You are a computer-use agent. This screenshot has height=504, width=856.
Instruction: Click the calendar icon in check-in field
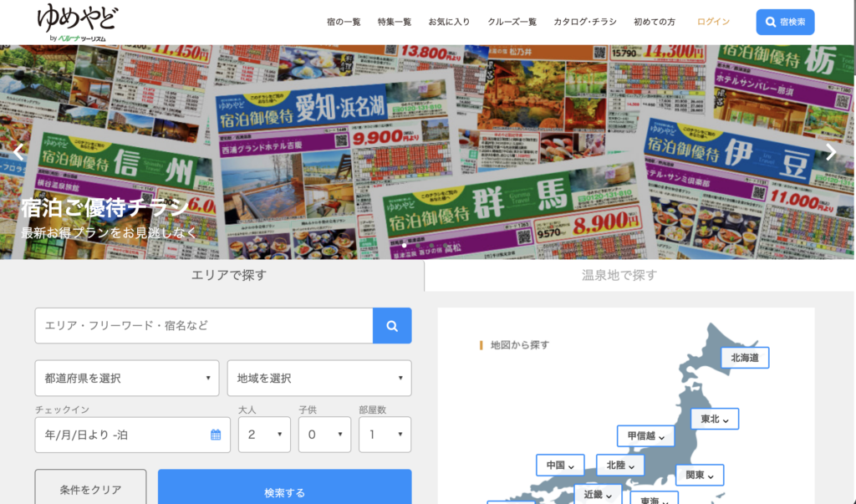point(216,435)
